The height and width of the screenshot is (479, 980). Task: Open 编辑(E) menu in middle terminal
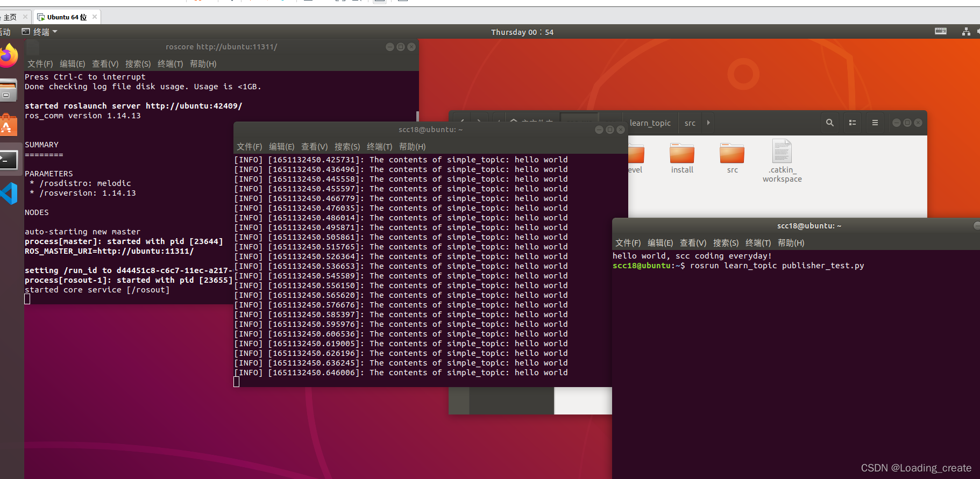pyautogui.click(x=282, y=147)
